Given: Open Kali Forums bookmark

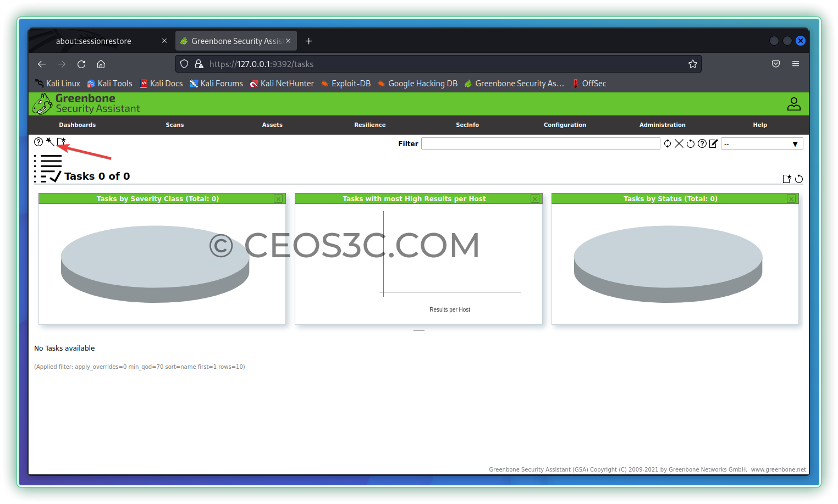Looking at the screenshot, I should pos(216,84).
